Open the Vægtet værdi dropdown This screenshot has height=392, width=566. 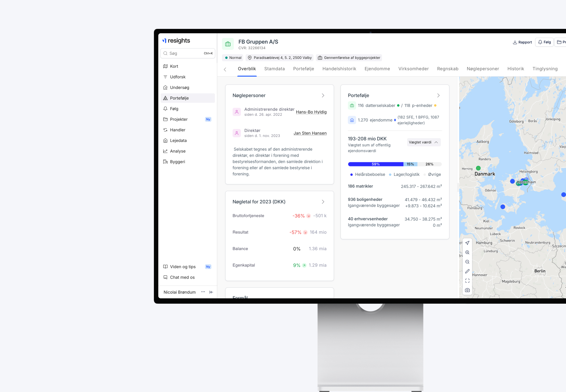pyautogui.click(x=424, y=142)
